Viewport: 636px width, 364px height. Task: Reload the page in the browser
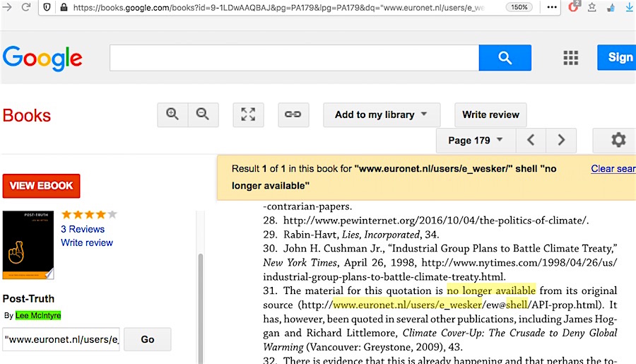click(25, 7)
